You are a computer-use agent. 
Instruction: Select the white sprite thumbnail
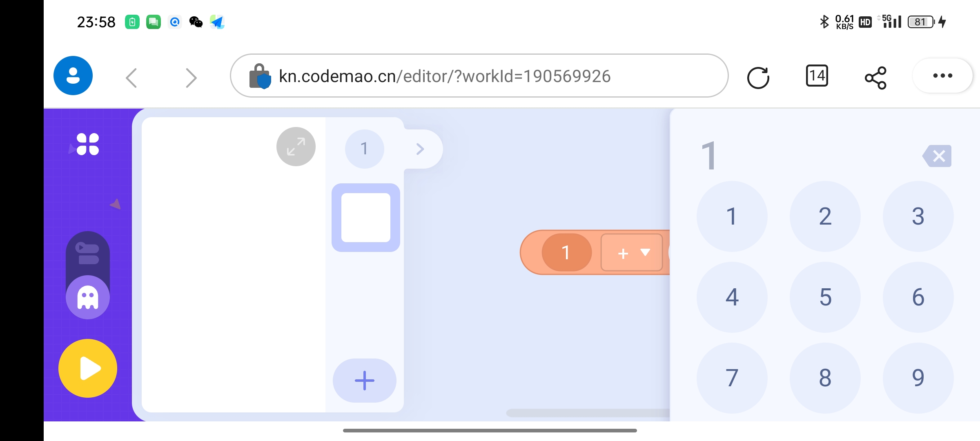click(x=366, y=218)
